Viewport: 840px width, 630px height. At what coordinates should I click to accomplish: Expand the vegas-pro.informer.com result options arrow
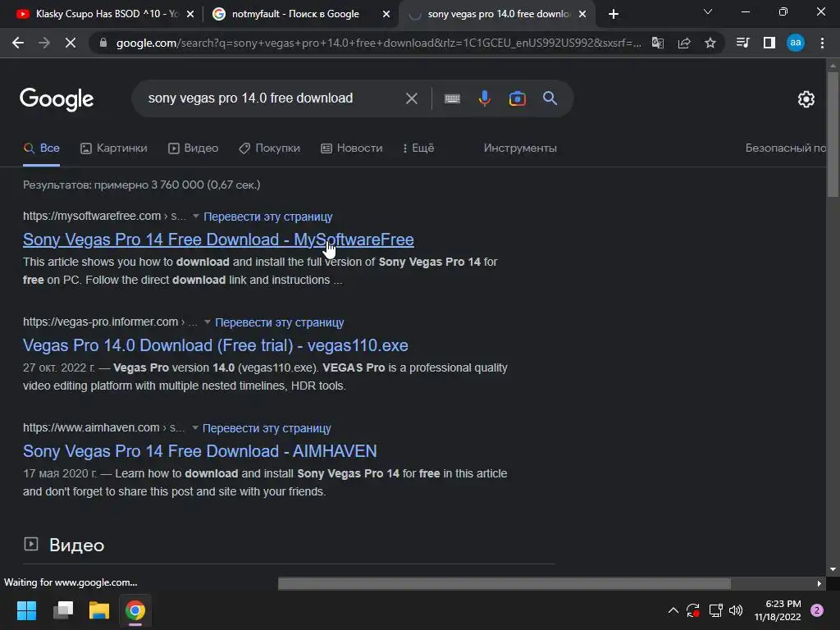[x=207, y=322]
